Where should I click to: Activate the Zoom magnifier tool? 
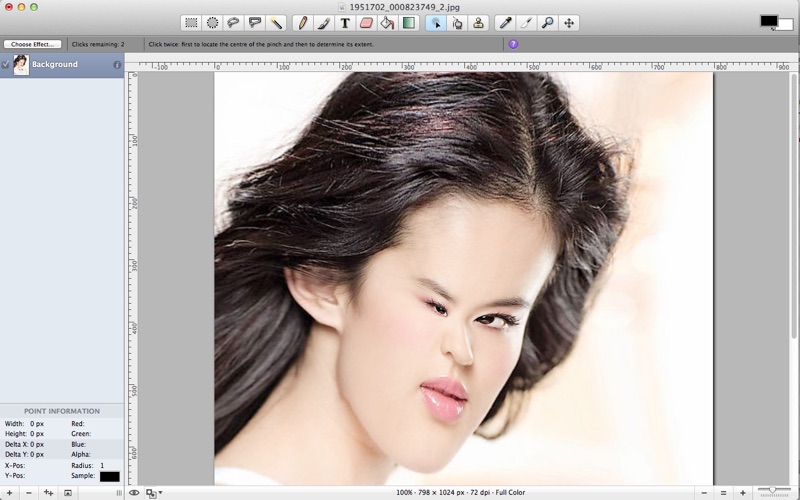click(548, 22)
